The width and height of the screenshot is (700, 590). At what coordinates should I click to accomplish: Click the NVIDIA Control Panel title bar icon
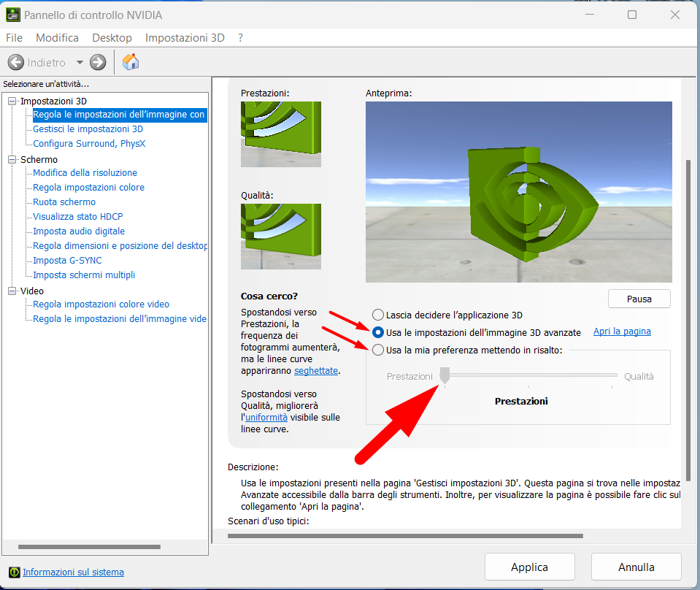[x=12, y=15]
